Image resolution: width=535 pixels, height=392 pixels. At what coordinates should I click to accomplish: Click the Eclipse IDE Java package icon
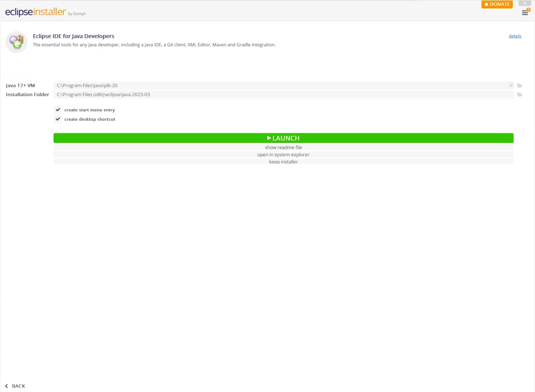[x=16, y=42]
